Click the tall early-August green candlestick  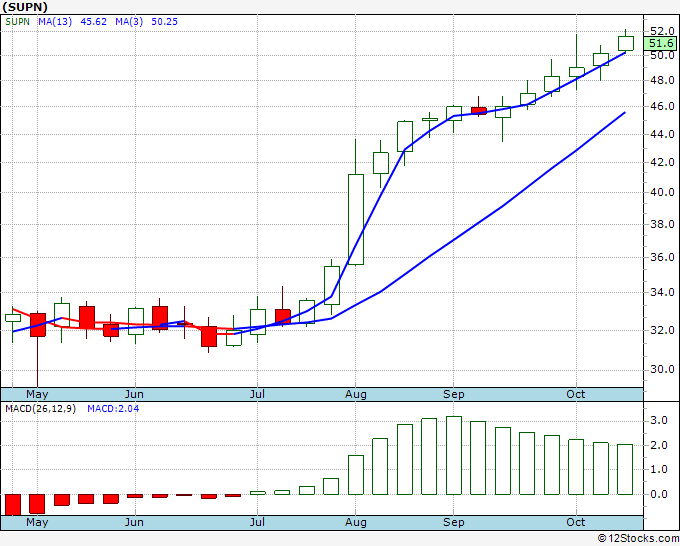click(356, 219)
